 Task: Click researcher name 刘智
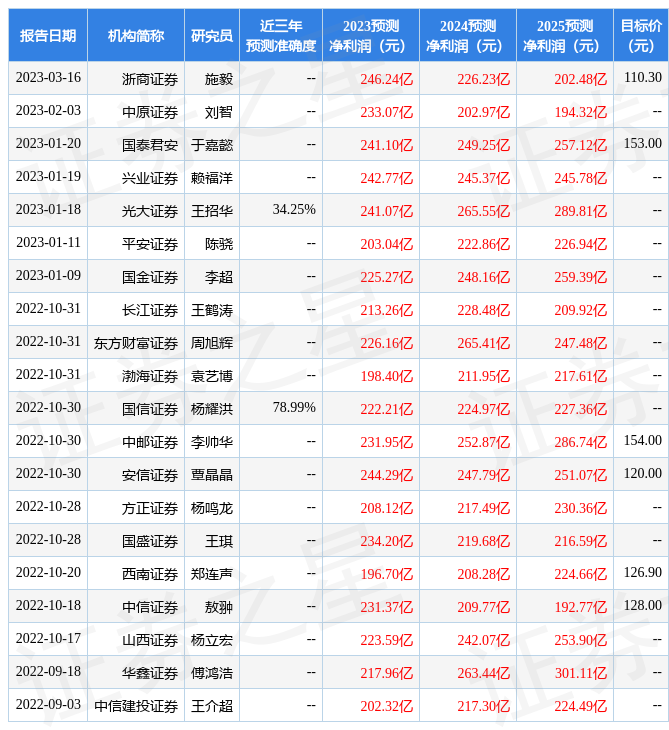coord(219,112)
